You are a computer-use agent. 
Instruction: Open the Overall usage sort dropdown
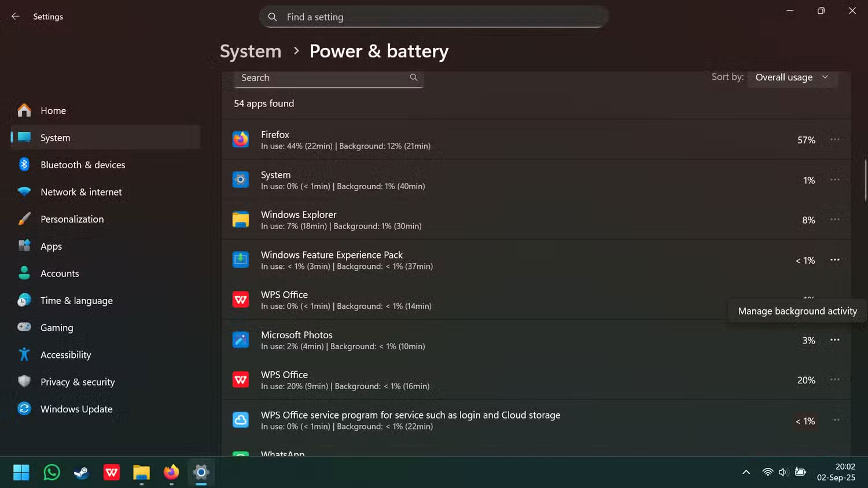(792, 77)
